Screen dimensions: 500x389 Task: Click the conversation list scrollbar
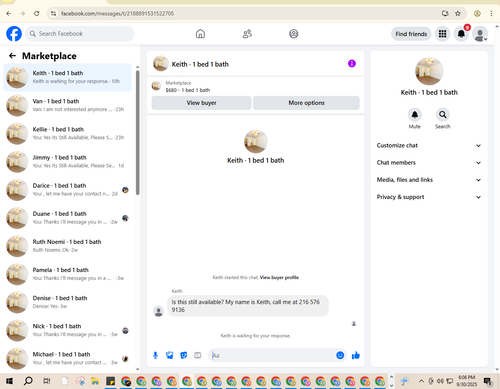[x=138, y=132]
